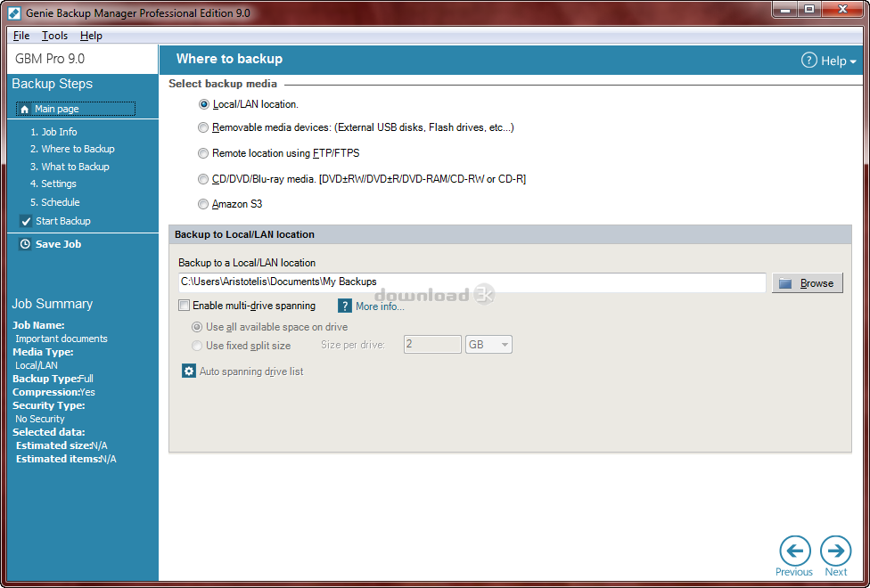
Task: Select CD/DVD/Blu-ray media option
Action: 203,179
